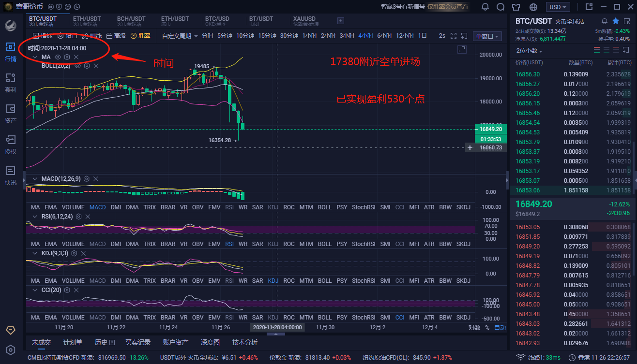This screenshot has width=637, height=364.
Task: Switch to the 历史 history tab
Action: 103,342
